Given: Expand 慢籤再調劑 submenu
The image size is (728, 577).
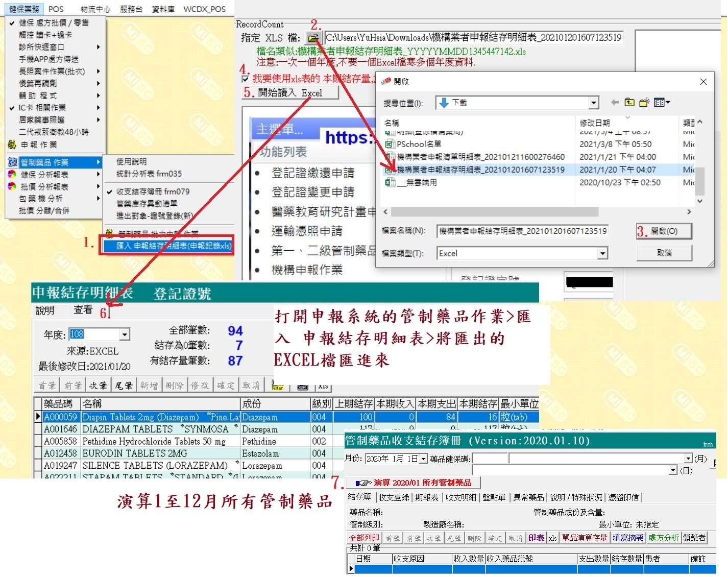Looking at the screenshot, I should pos(54,83).
